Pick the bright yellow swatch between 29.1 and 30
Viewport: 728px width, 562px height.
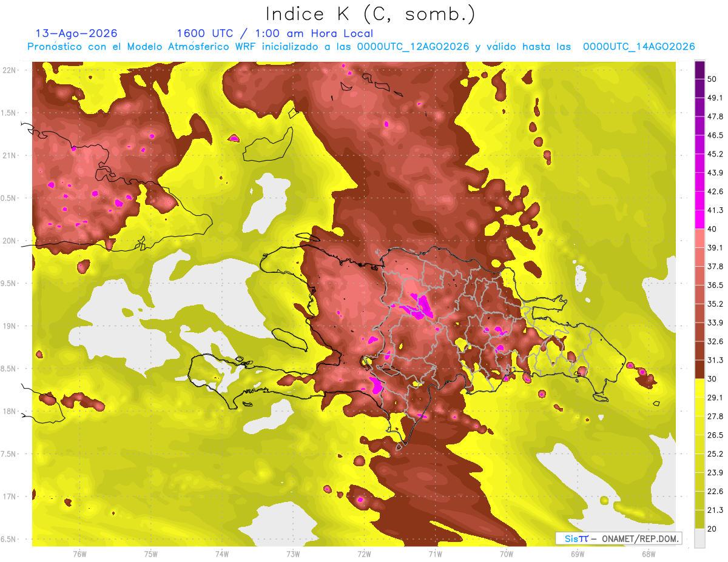coord(699,389)
